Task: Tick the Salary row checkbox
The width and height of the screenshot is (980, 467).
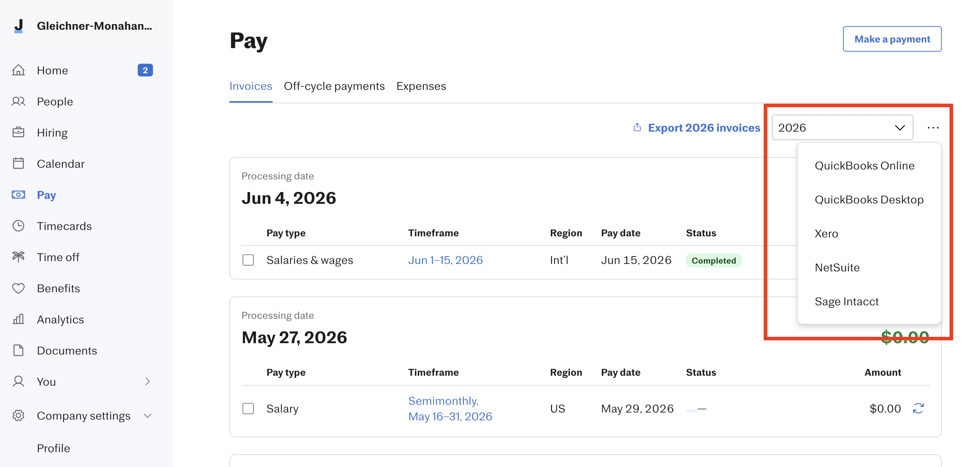Action: (248, 408)
